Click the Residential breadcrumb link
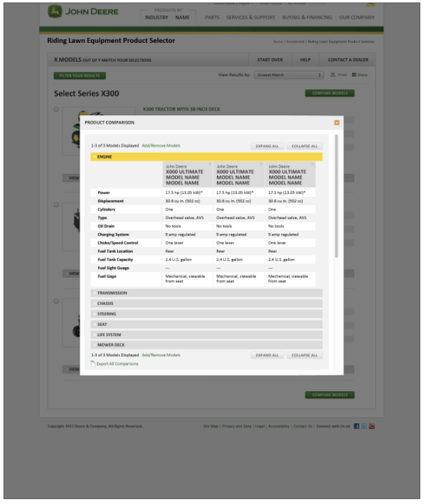 [x=295, y=42]
